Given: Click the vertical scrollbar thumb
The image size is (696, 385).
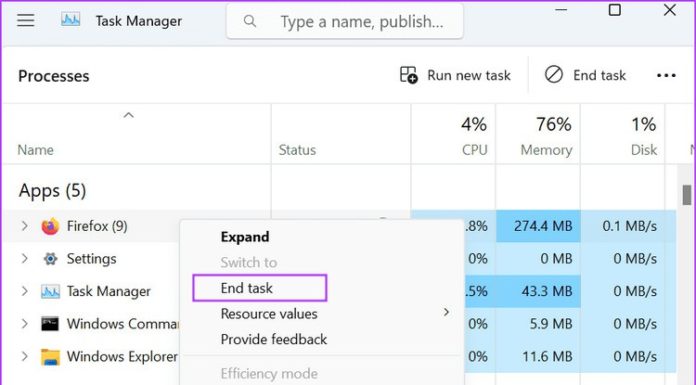Looking at the screenshot, I should (687, 194).
